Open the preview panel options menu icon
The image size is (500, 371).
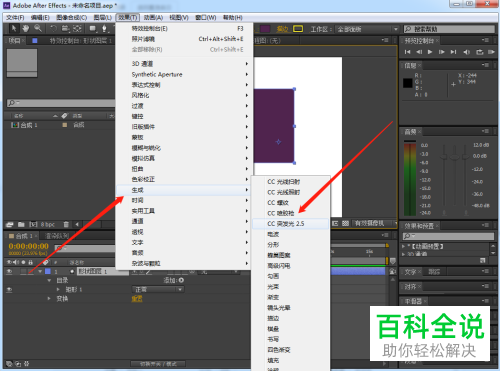tap(485, 40)
